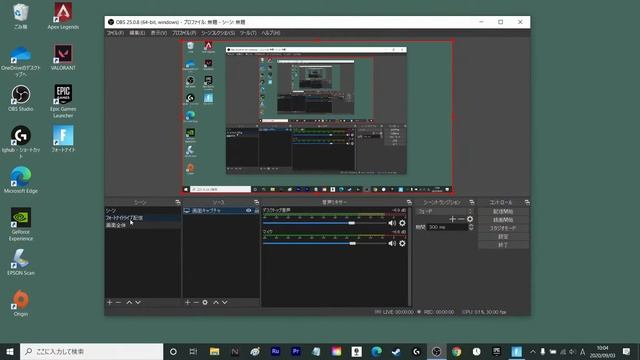Move the scene up in the Scenes list
Image resolution: width=640 pixels, height=360 pixels.
click(x=129, y=302)
